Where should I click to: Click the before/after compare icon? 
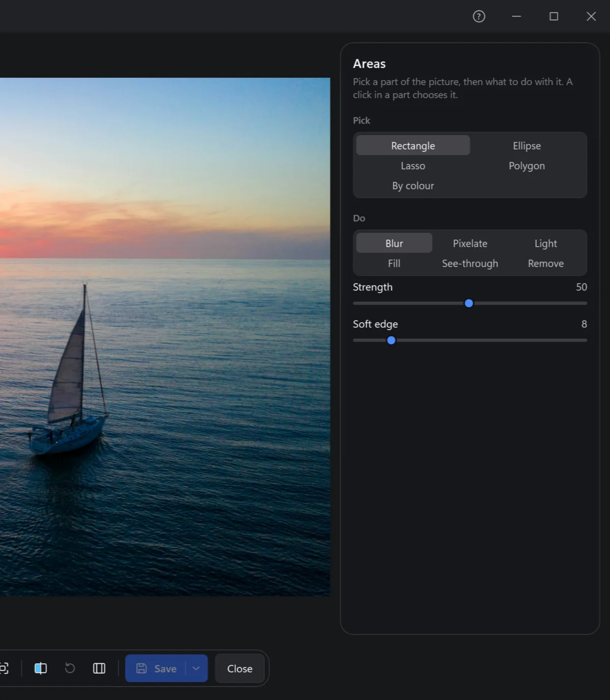pos(41,668)
